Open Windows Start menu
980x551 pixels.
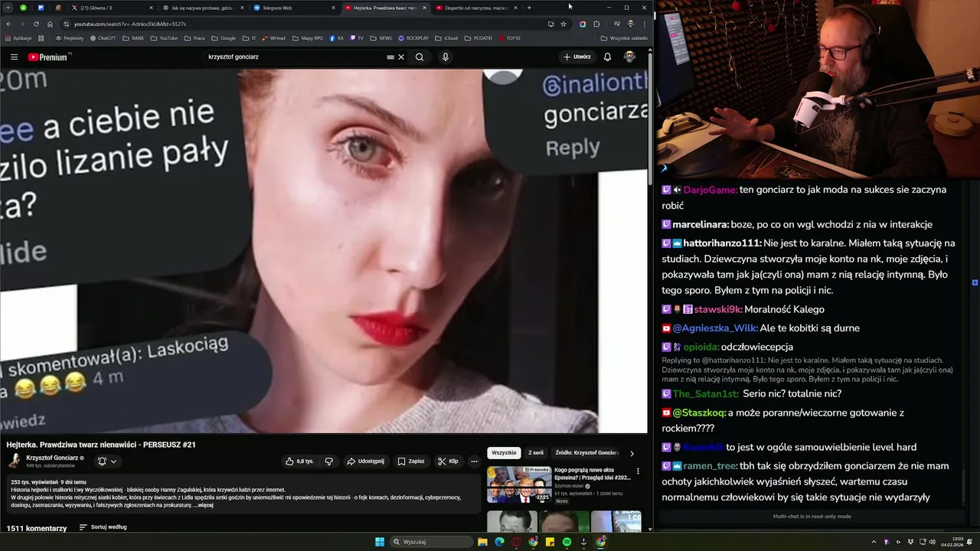pyautogui.click(x=379, y=542)
